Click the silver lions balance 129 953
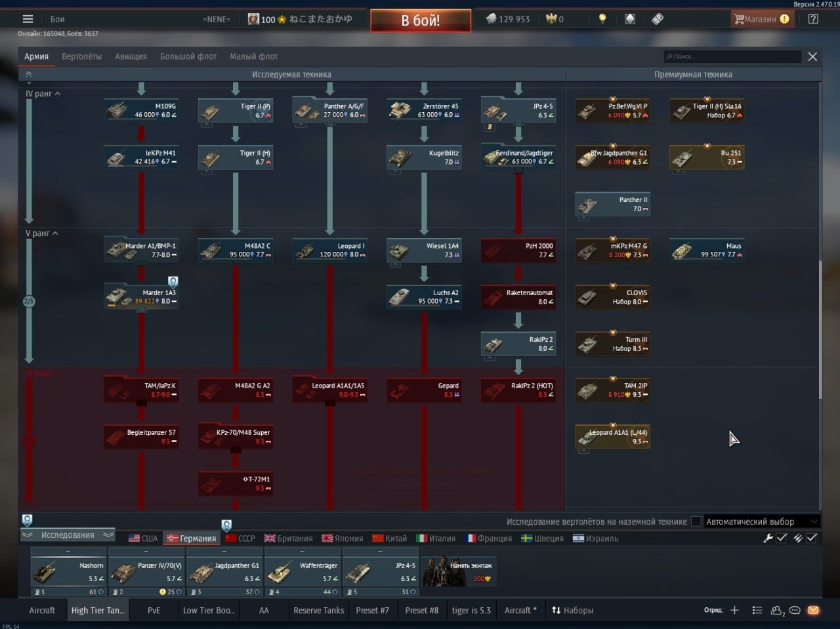 pyautogui.click(x=508, y=19)
